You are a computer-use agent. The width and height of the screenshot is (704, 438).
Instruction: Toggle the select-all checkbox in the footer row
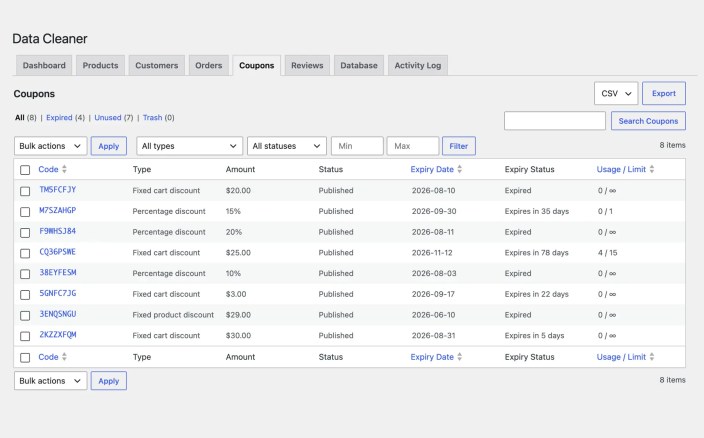pyautogui.click(x=25, y=357)
